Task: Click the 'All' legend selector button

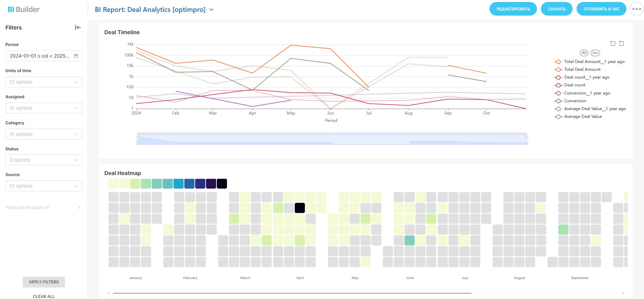Action: click(x=584, y=53)
